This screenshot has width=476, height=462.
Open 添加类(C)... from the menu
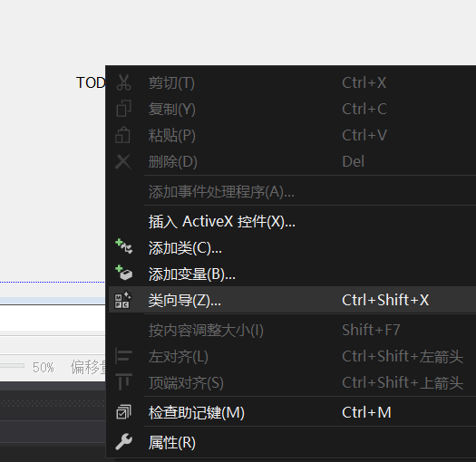coord(292,247)
